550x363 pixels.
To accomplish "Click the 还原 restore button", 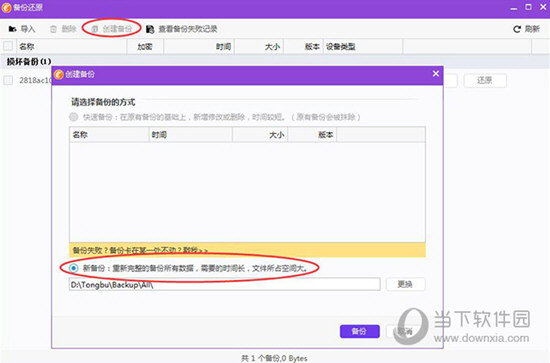I will 485,81.
